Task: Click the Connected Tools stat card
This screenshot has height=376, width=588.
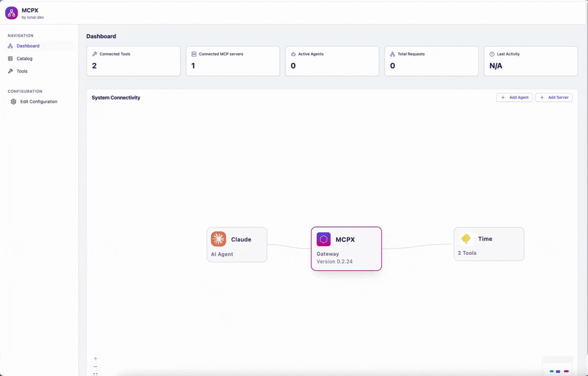Action: 133,61
